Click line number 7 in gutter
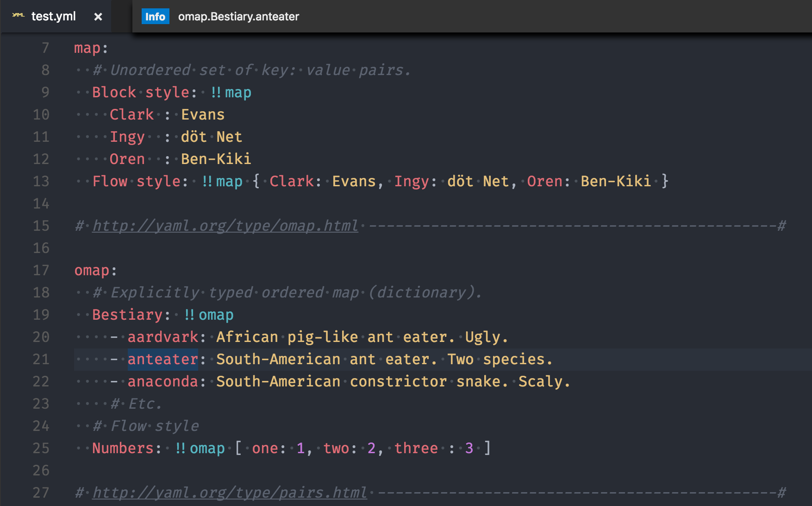The width and height of the screenshot is (812, 506). 45,48
